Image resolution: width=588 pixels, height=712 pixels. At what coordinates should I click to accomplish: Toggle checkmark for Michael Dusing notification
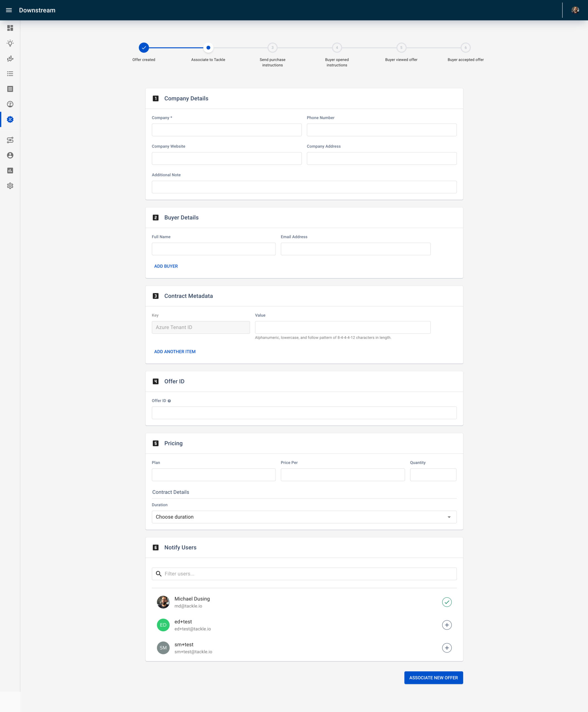(x=447, y=602)
